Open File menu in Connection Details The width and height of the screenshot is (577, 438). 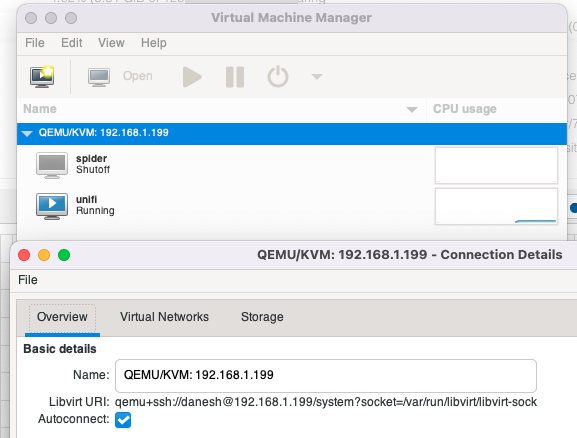28,280
